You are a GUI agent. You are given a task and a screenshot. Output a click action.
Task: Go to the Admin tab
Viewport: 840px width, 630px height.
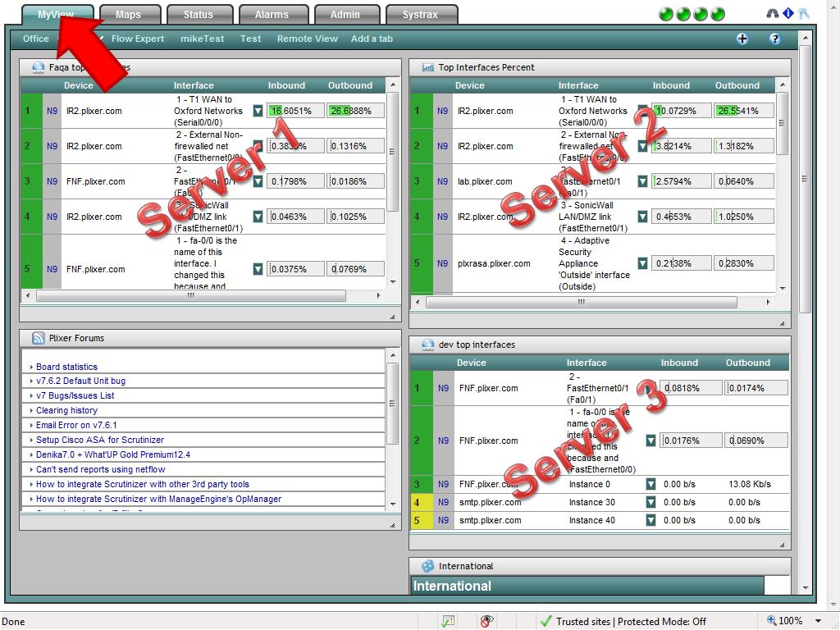click(x=345, y=15)
